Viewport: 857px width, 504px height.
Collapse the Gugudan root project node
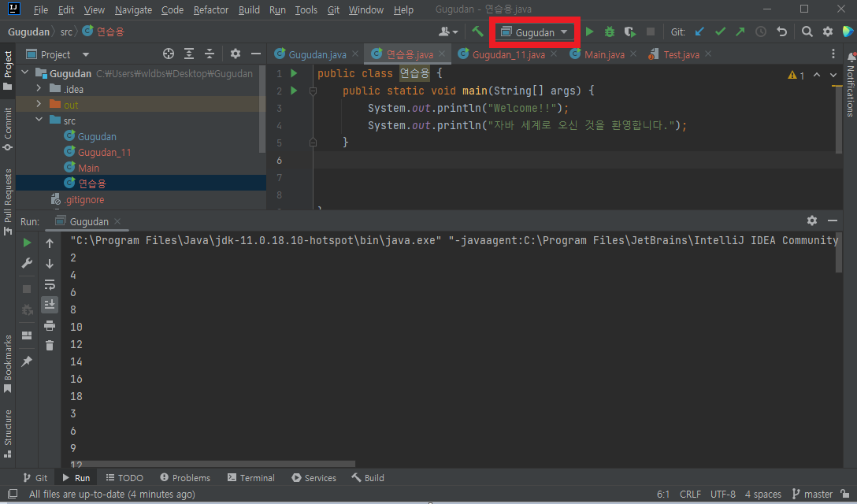coord(25,72)
